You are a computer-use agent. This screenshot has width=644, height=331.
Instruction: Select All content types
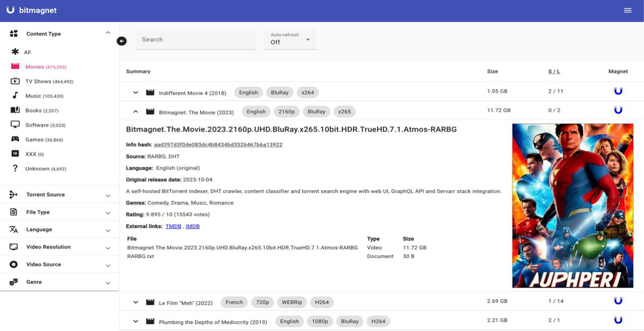(27, 52)
